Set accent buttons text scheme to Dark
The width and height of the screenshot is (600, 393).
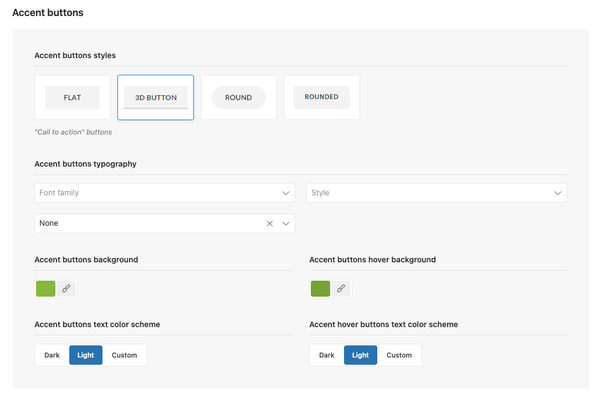(52, 355)
